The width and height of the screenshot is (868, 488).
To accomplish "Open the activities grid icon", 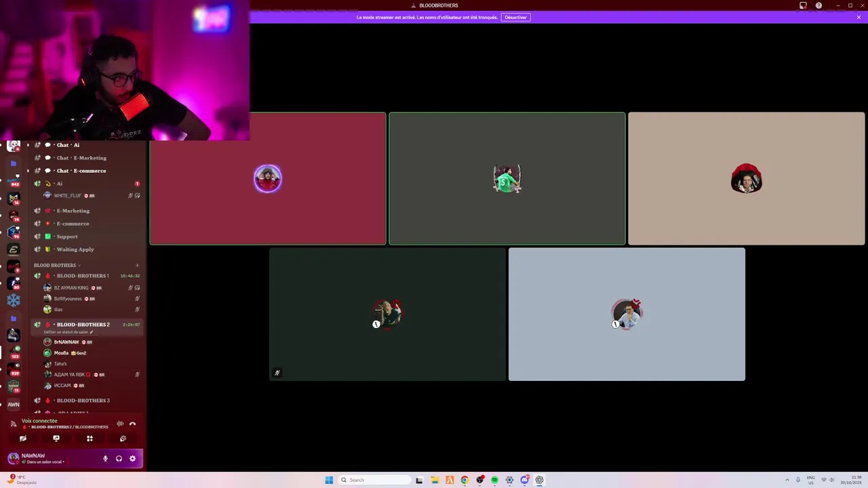I will (90, 439).
